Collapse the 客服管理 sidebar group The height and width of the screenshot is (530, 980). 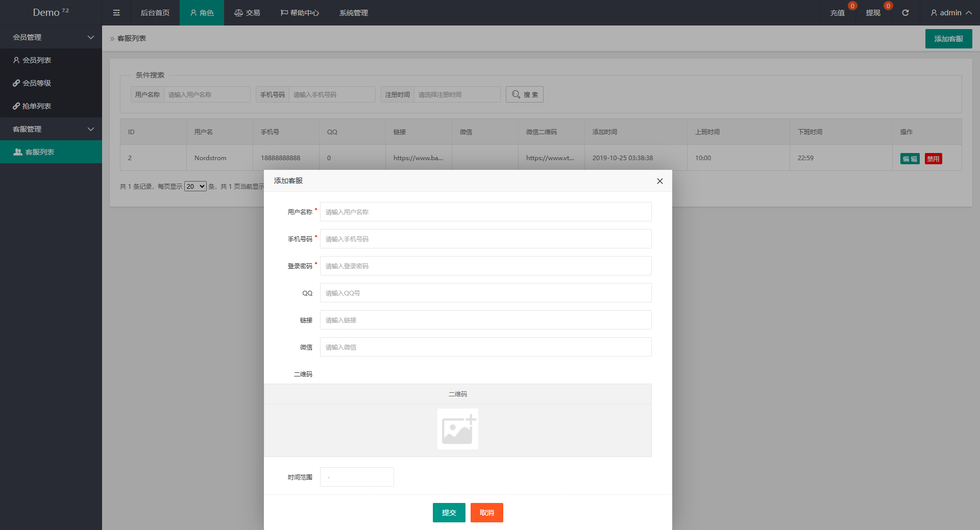pyautogui.click(x=51, y=129)
